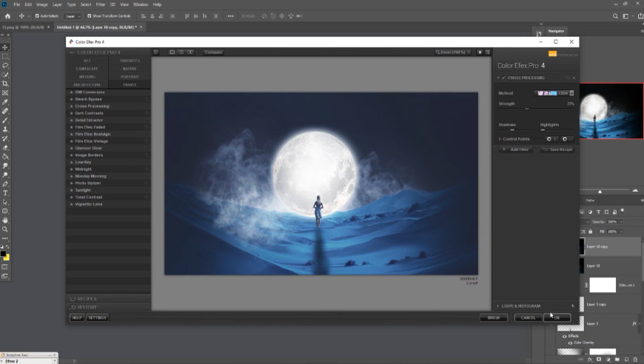The width and height of the screenshot is (644, 364).
Task: Select the Brush tool
Action: coord(5,121)
